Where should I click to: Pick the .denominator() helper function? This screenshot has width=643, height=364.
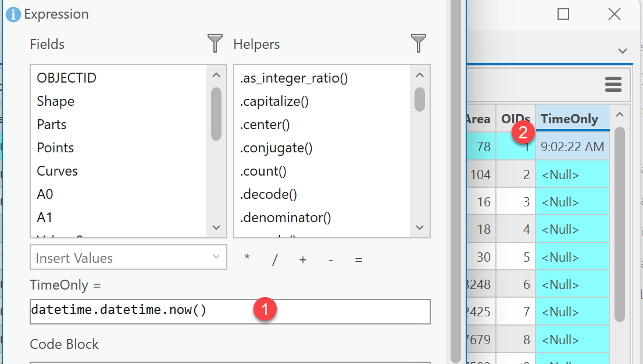click(x=285, y=217)
